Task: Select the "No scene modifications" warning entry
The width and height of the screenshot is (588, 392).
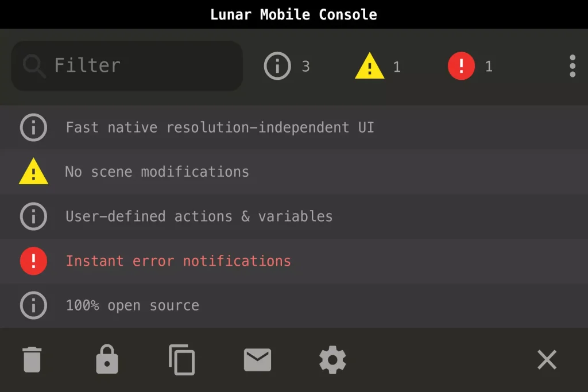Action: [x=157, y=172]
